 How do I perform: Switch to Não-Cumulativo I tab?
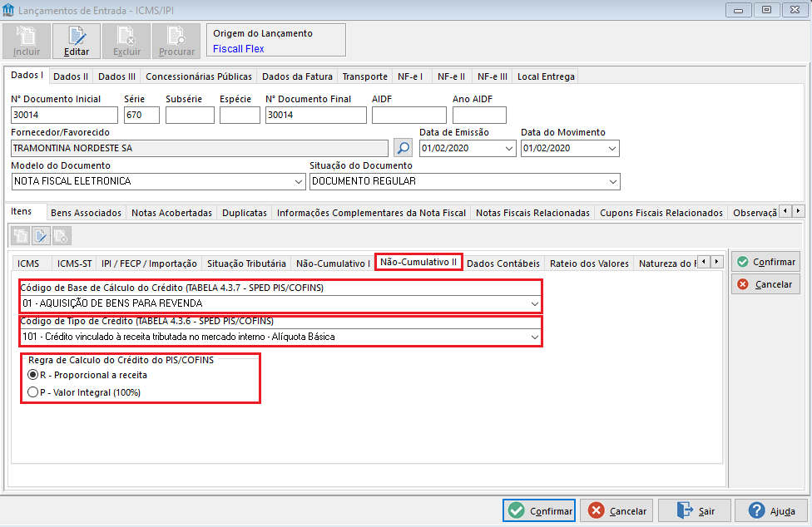click(x=333, y=263)
